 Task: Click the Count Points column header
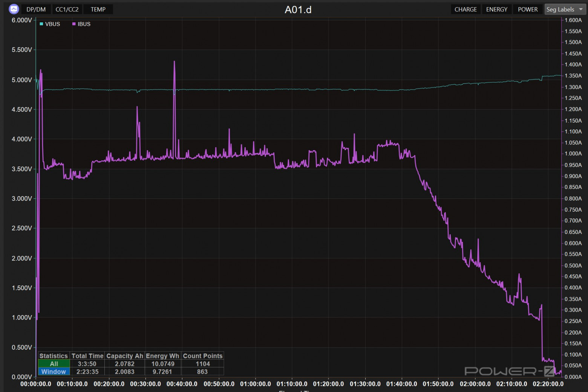coord(203,356)
